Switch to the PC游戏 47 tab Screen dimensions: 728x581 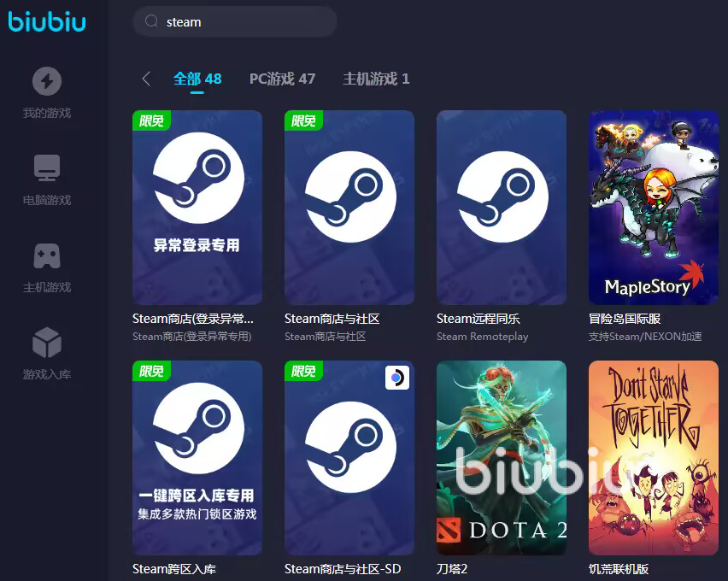tap(282, 79)
